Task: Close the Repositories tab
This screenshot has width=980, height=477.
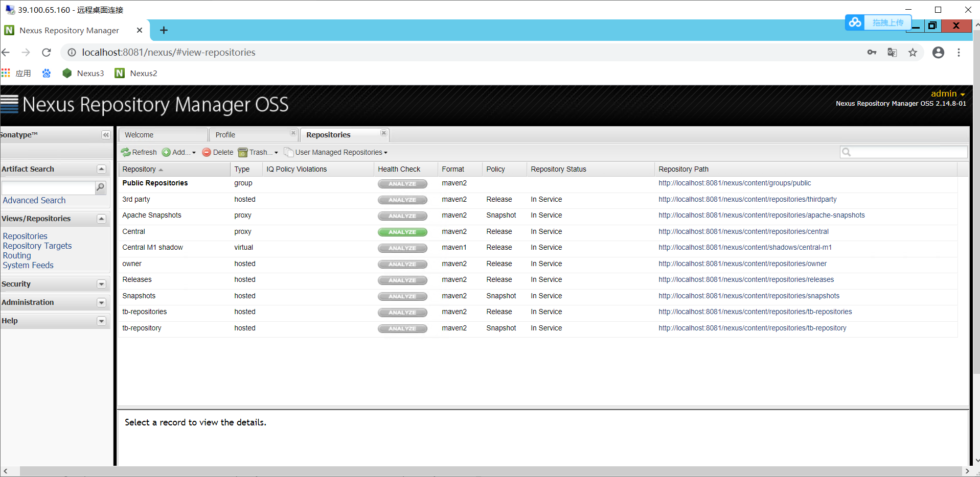Action: click(x=383, y=133)
